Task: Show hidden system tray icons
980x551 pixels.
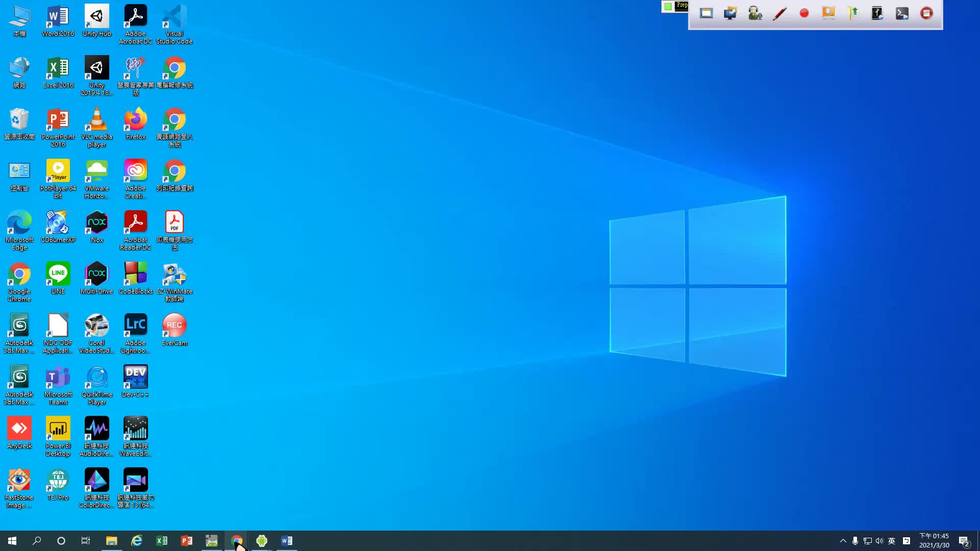Action: [843, 541]
